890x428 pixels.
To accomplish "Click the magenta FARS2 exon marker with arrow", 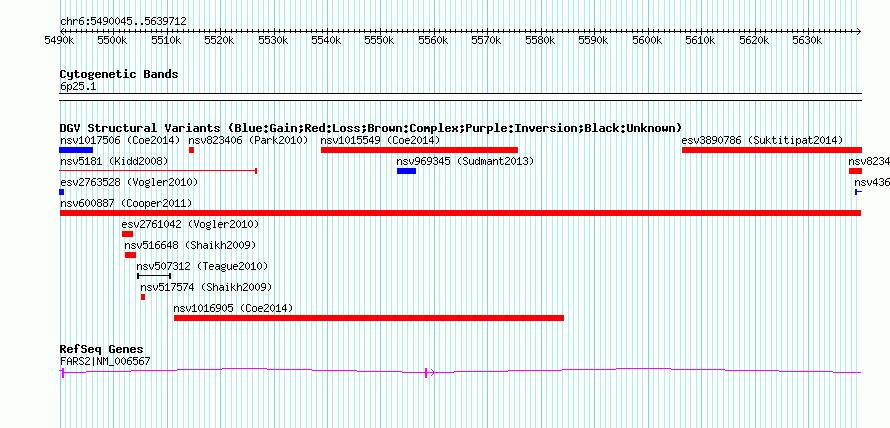I will click(429, 372).
